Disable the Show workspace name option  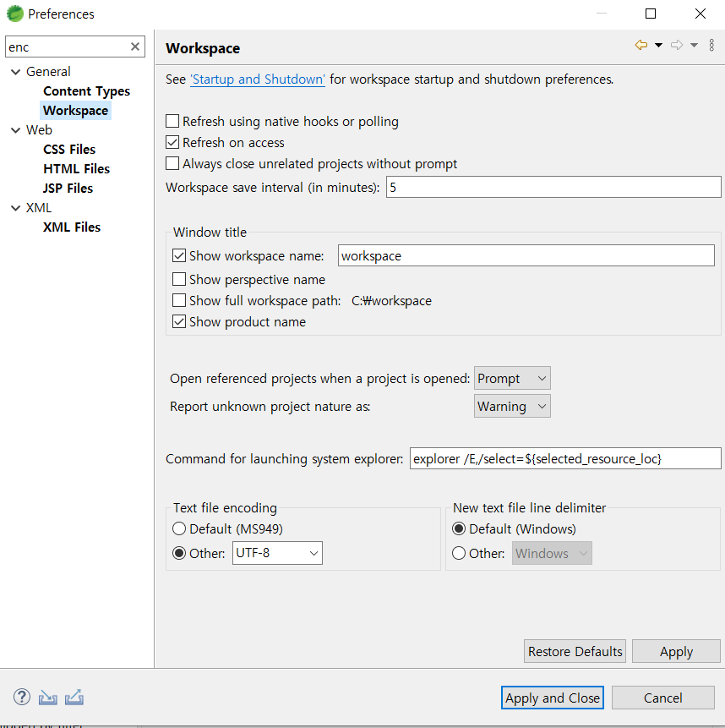click(179, 255)
